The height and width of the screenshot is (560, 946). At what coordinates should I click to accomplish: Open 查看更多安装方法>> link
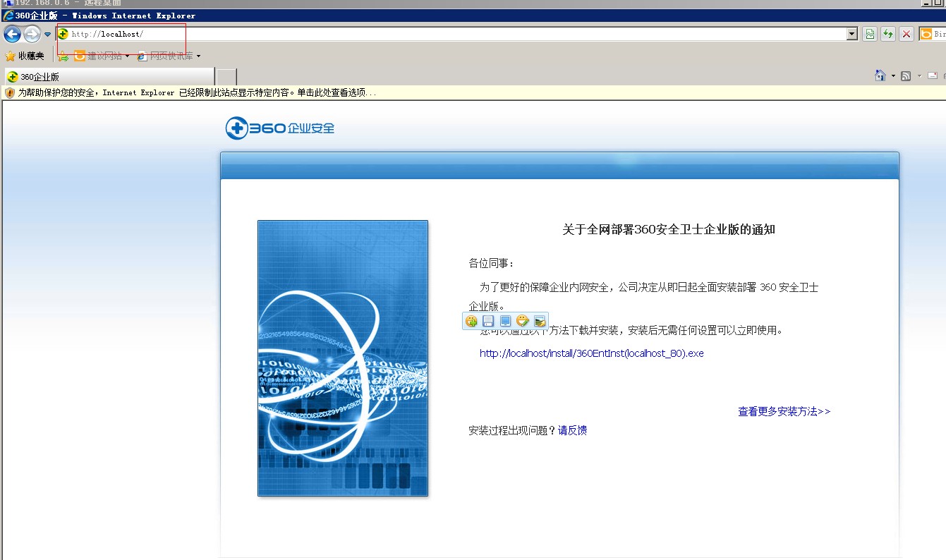(x=784, y=411)
